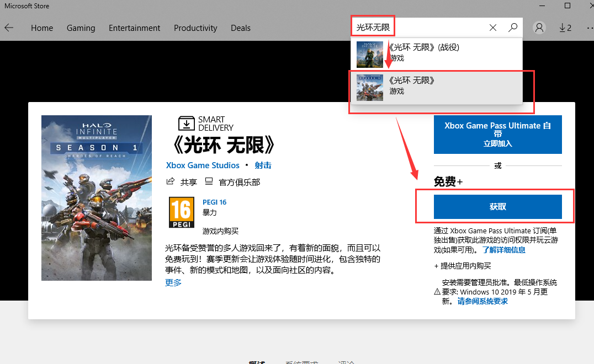The image size is (594, 364).
Task: Click the warning triangle icon
Action: (437, 292)
